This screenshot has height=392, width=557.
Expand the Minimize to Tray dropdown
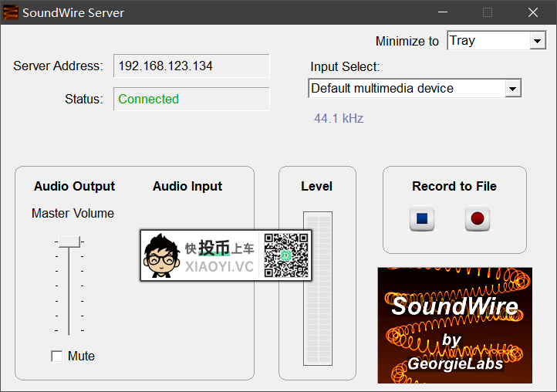click(x=537, y=41)
